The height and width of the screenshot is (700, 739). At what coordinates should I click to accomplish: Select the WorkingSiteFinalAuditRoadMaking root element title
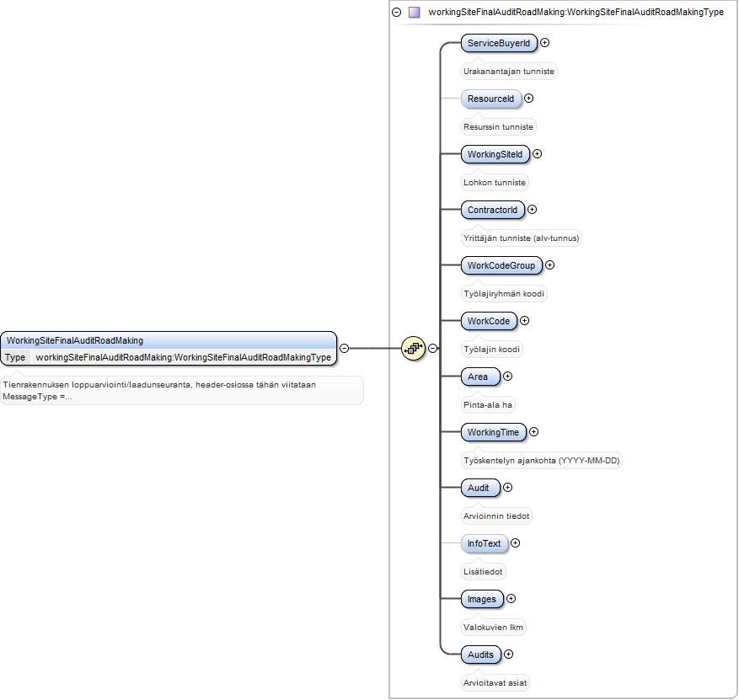(x=75, y=340)
